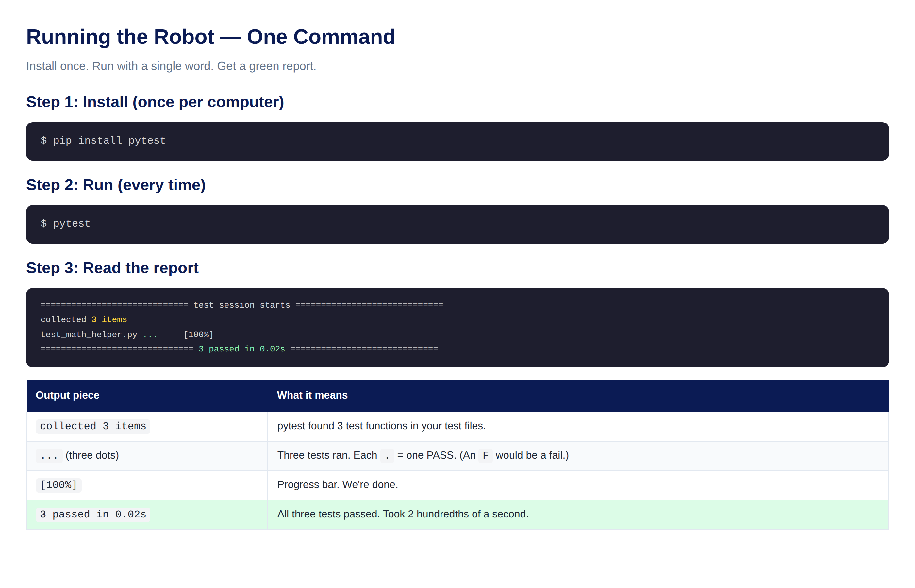Click 'pytest found 3 test functions' description
This screenshot has height=588, width=915.
(381, 426)
